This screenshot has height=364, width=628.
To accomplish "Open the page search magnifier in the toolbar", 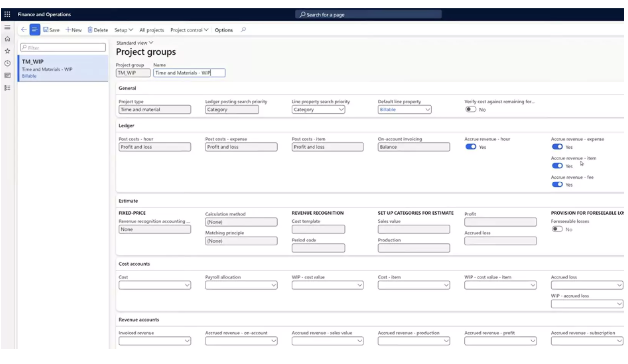I will pos(243,30).
